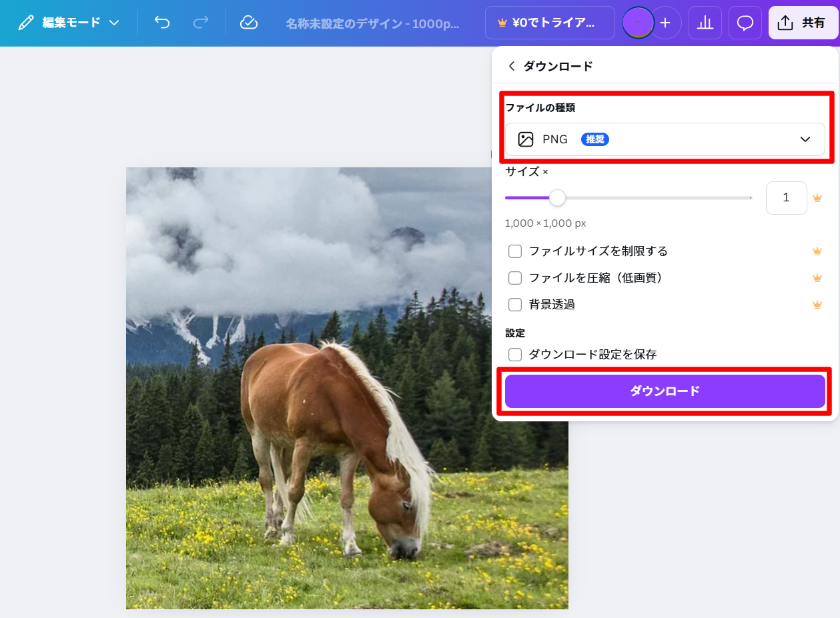
Task: Click the purple user avatar
Action: [637, 23]
